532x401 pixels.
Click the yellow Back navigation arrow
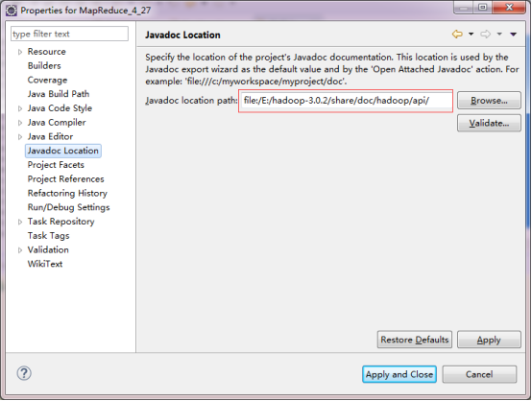click(x=457, y=34)
